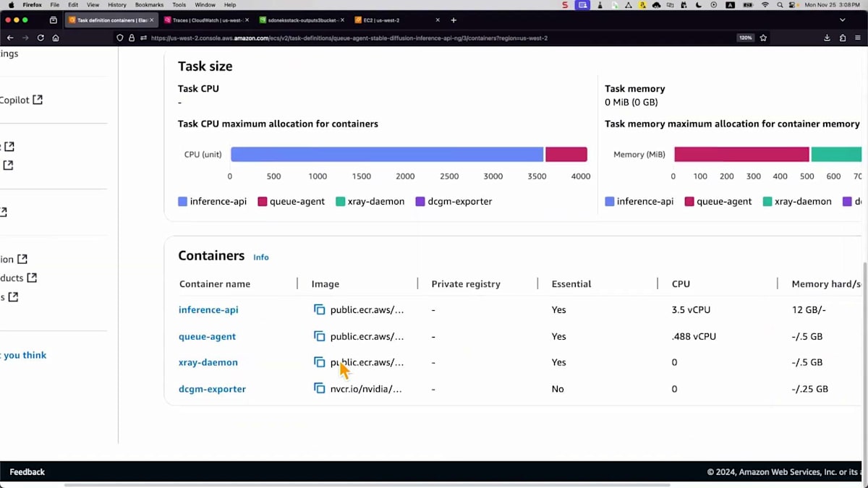This screenshot has width=868, height=488.
Task: Reset the 120% zoom level badge
Action: (x=745, y=38)
